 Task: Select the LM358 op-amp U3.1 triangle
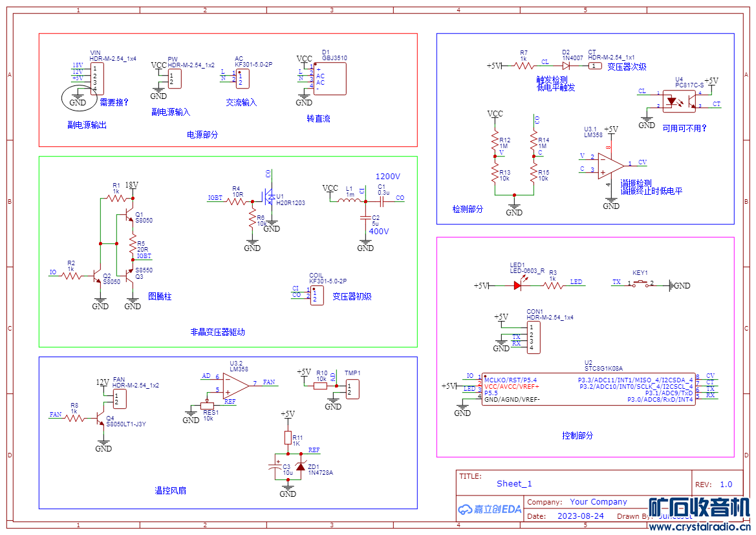611,166
